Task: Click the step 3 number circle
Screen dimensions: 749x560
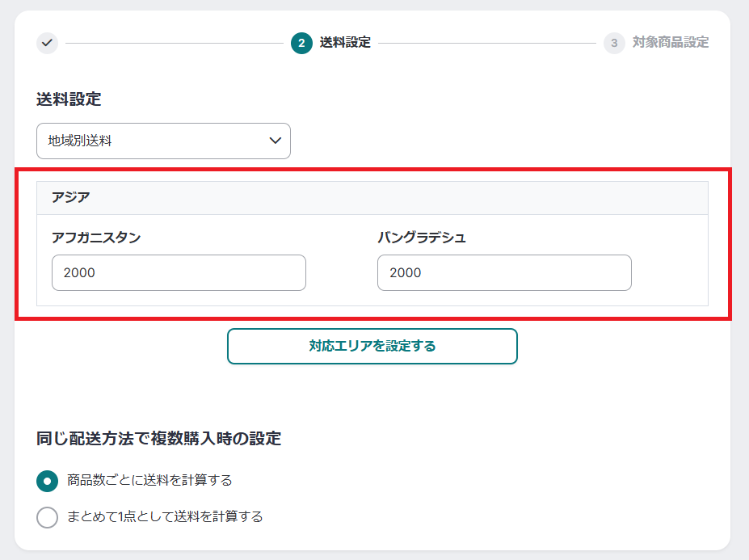Action: click(614, 43)
